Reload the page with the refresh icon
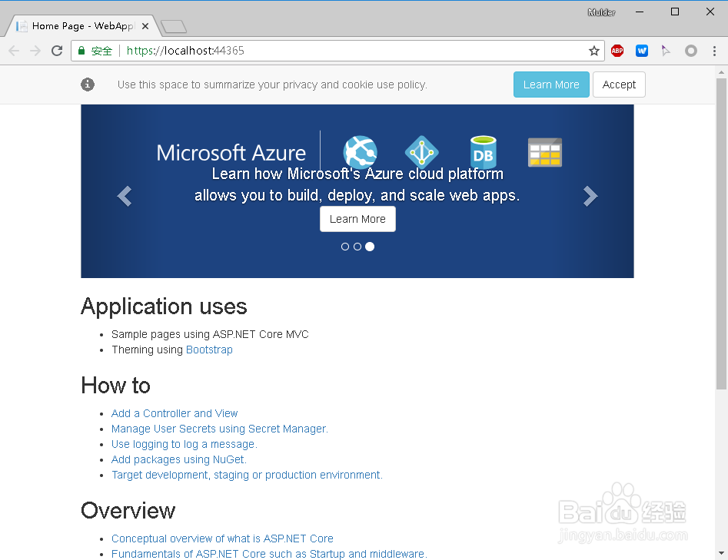Image resolution: width=728 pixels, height=560 pixels. click(56, 51)
